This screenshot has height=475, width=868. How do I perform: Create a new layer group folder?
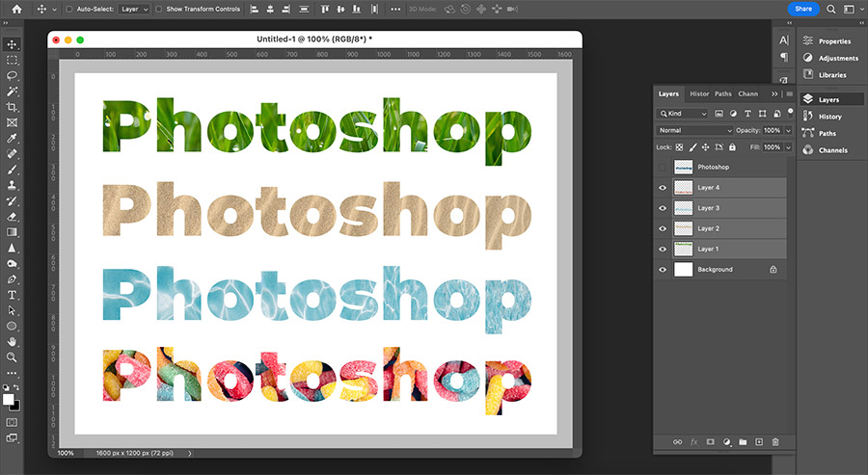point(743,442)
